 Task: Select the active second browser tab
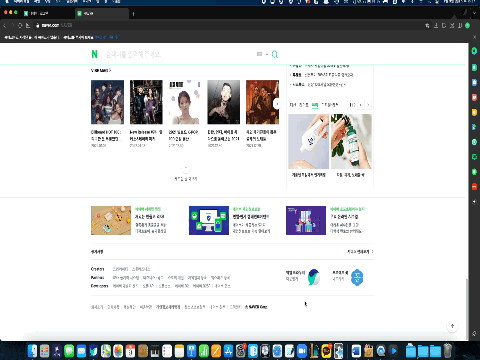click(102, 13)
